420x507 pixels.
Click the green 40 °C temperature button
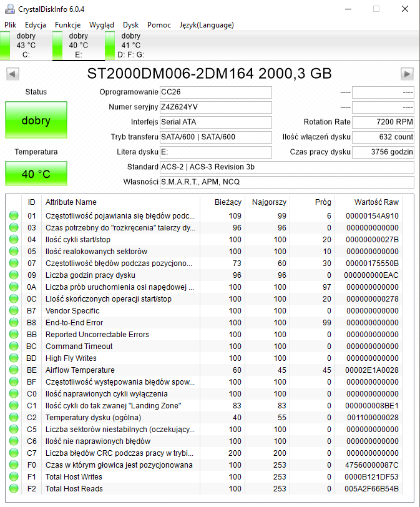click(x=36, y=174)
